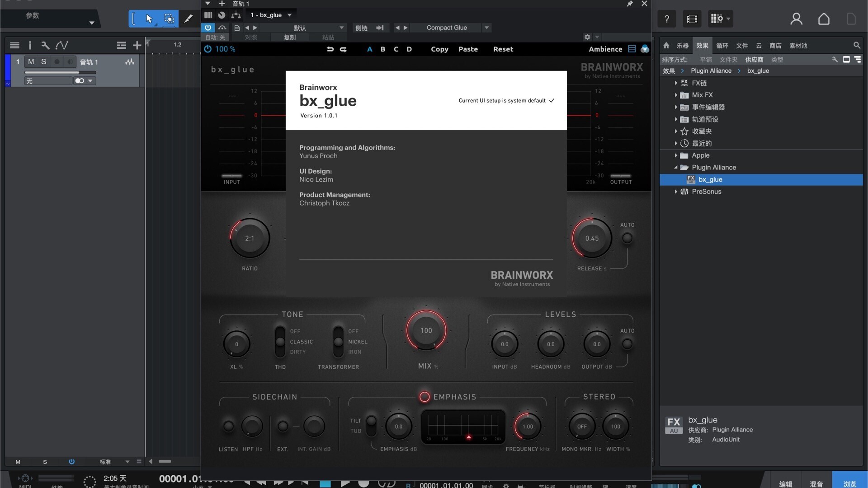This screenshot has height=488, width=868.
Task: Switch to the 素材池 pool tab
Action: [x=798, y=45]
